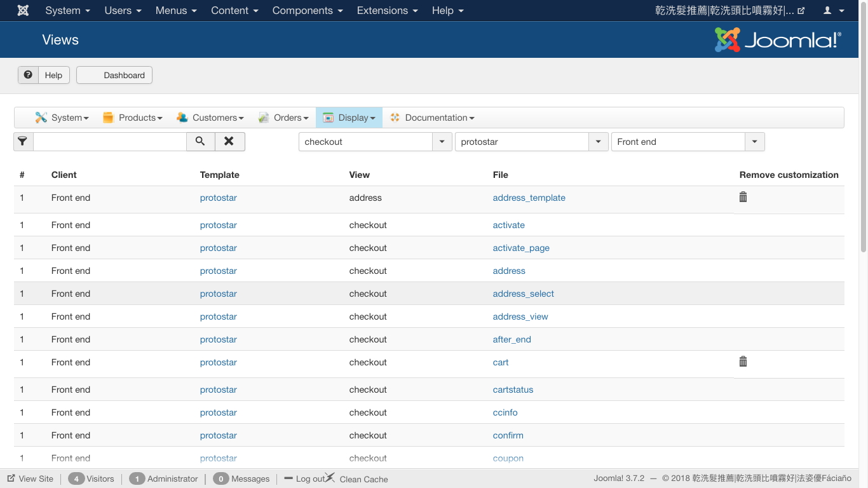This screenshot has height=488, width=868.
Task: Open the Content menu
Action: (x=235, y=10)
